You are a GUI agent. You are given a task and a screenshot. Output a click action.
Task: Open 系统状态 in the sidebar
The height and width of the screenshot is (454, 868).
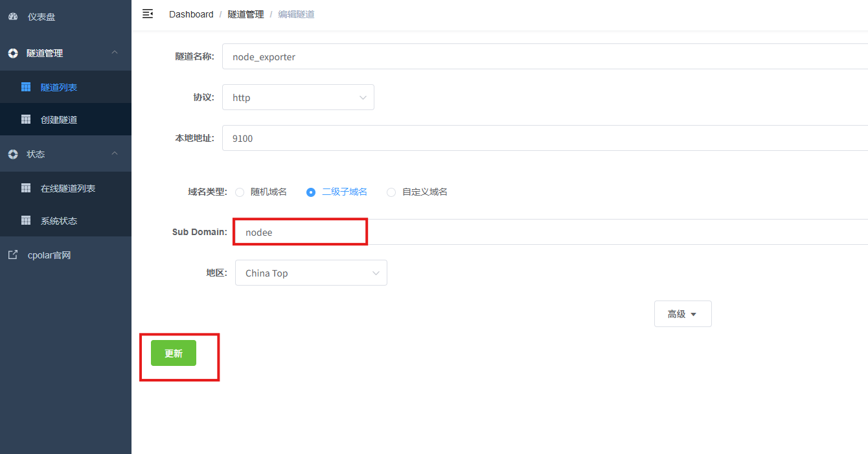coord(65,220)
